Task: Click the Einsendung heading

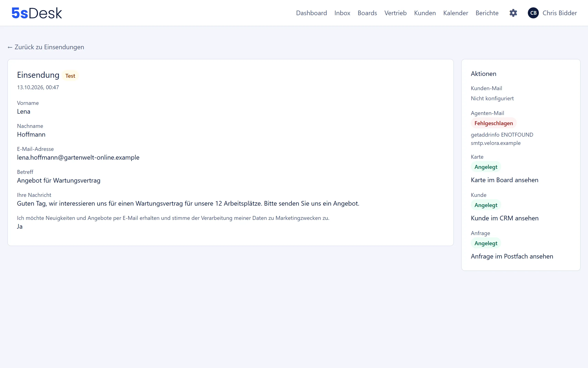Action: 38,75
